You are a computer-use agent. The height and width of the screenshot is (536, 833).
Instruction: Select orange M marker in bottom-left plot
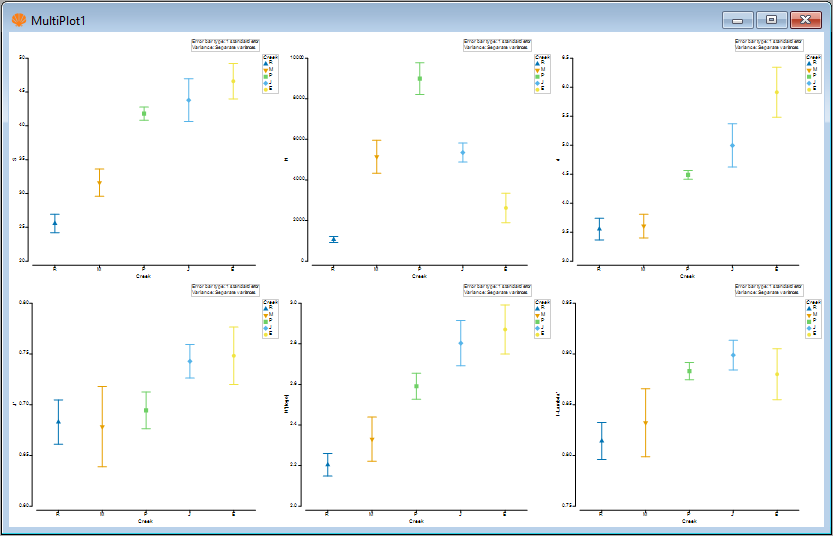[102, 427]
